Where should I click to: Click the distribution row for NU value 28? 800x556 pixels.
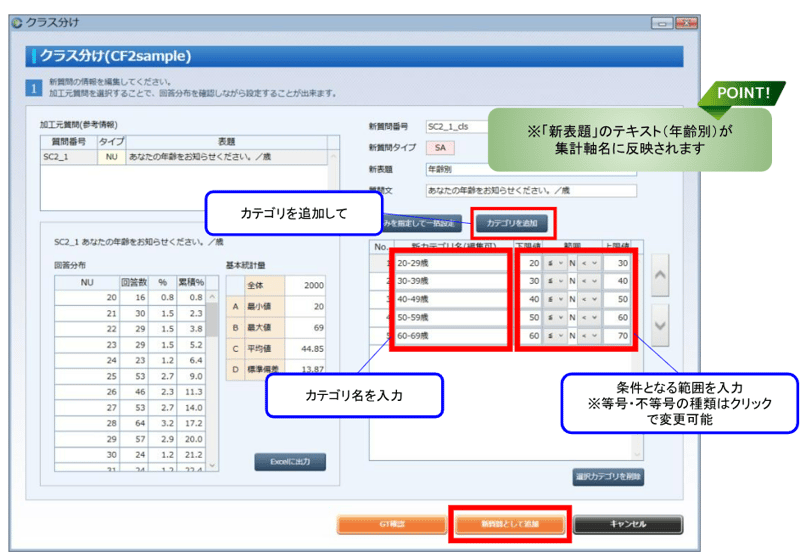click(x=130, y=423)
